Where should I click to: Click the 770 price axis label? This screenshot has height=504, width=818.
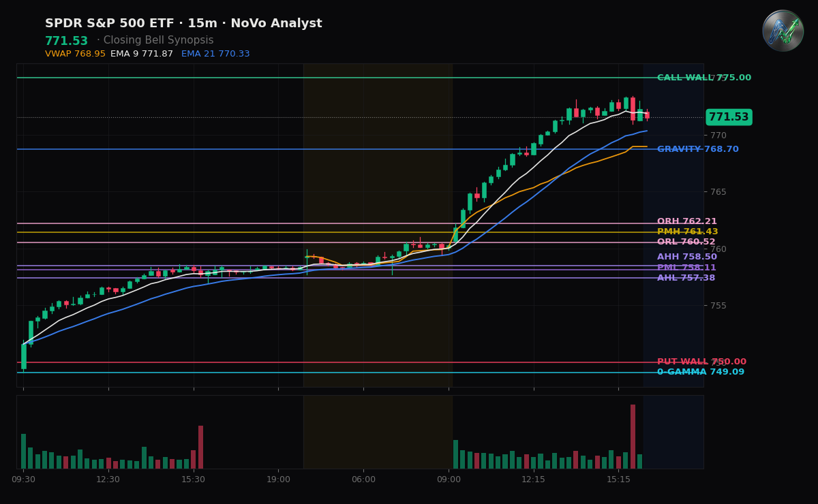pos(718,136)
